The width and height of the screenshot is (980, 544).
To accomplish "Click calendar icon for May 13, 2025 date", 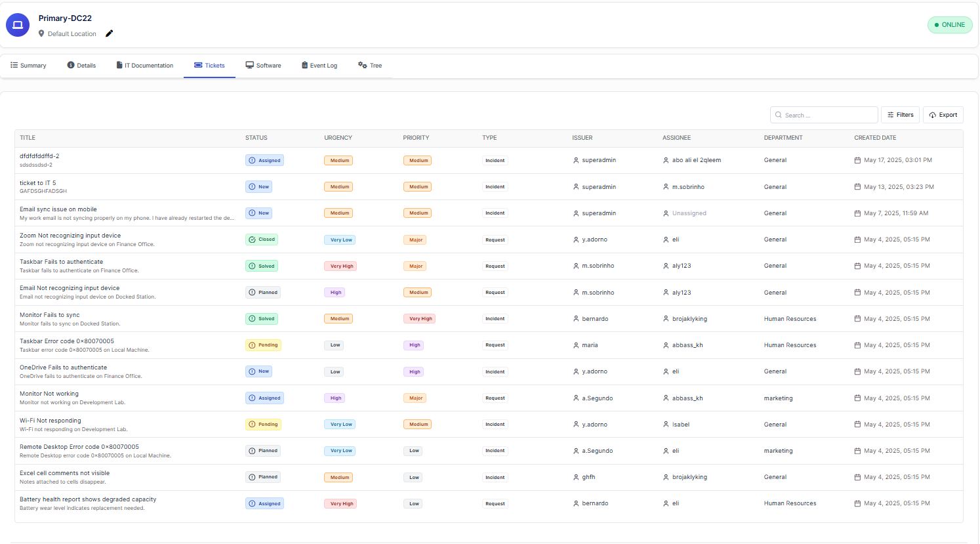I will (x=857, y=187).
